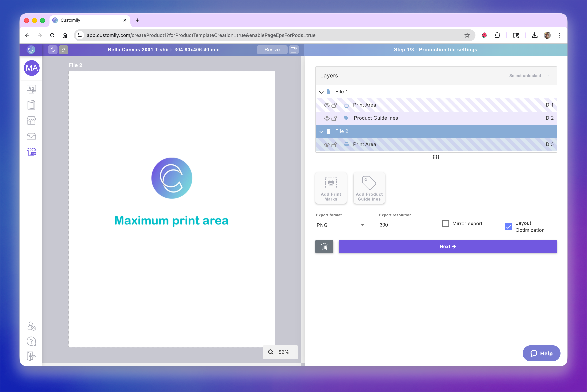Hide the Product Guidelines layer via eye icon

tap(327, 118)
